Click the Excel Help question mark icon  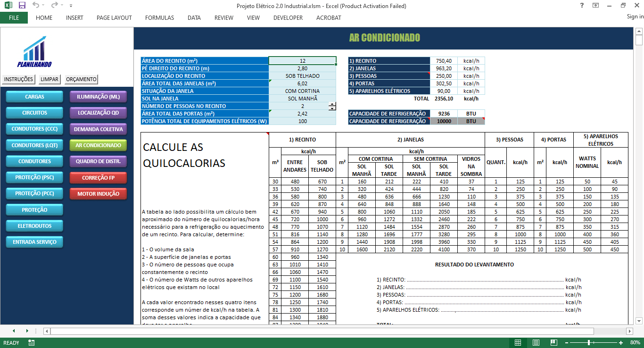pos(582,6)
